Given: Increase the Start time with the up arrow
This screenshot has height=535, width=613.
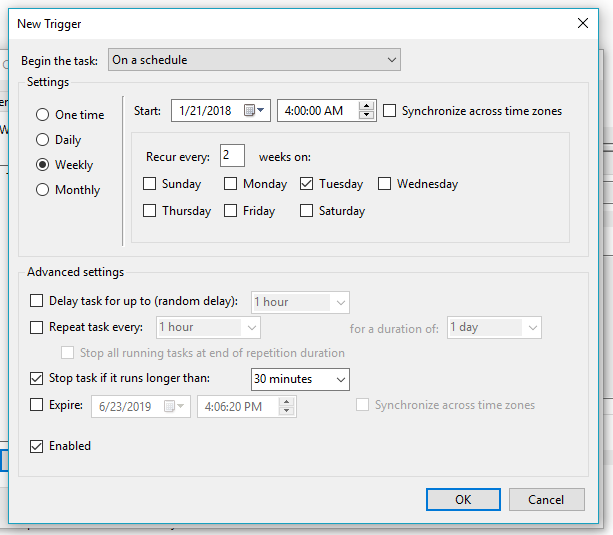Looking at the screenshot, I should coord(367,107).
